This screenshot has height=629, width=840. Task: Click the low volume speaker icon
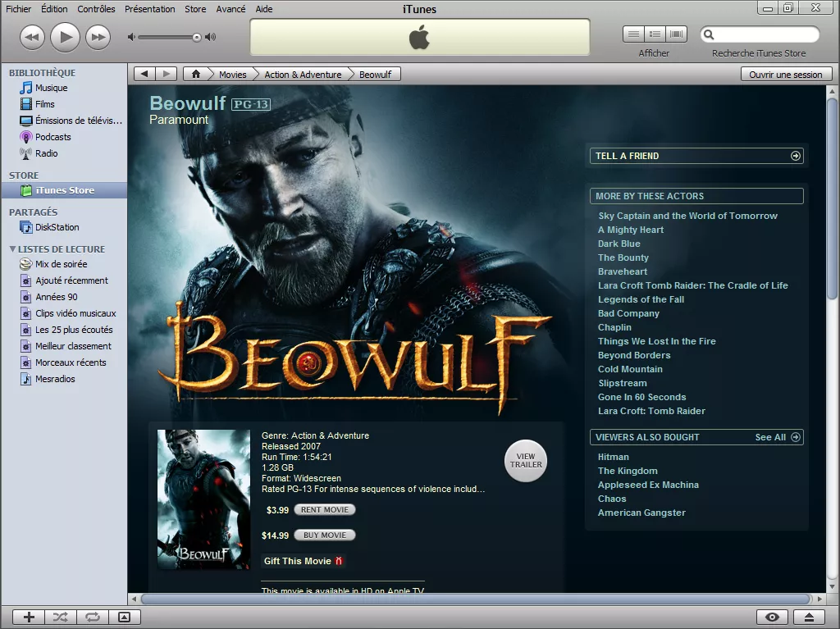point(131,37)
